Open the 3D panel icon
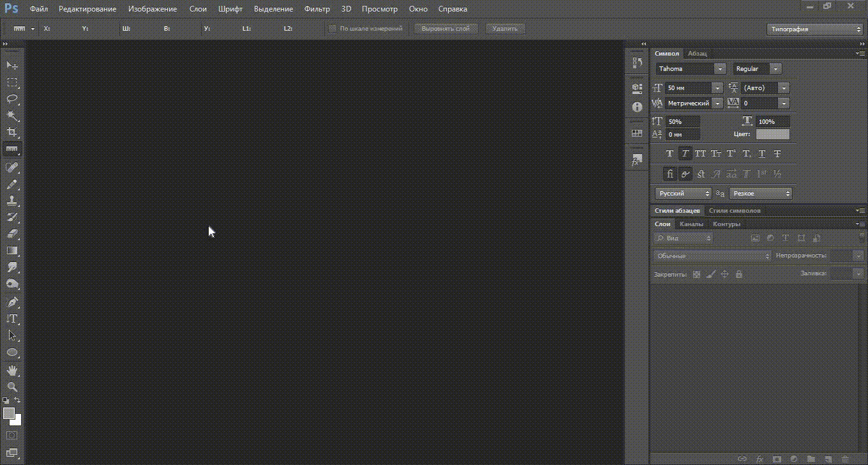The height and width of the screenshot is (465, 868). click(x=636, y=88)
